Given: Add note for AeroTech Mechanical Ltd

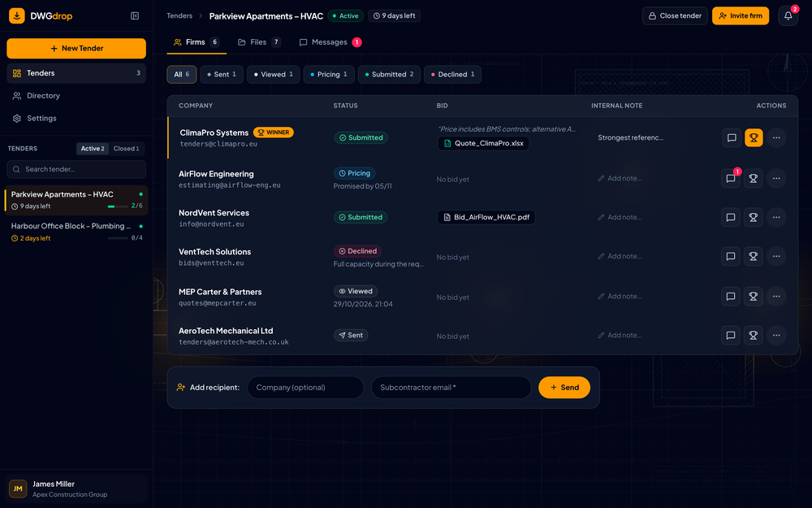Looking at the screenshot, I should pos(620,336).
